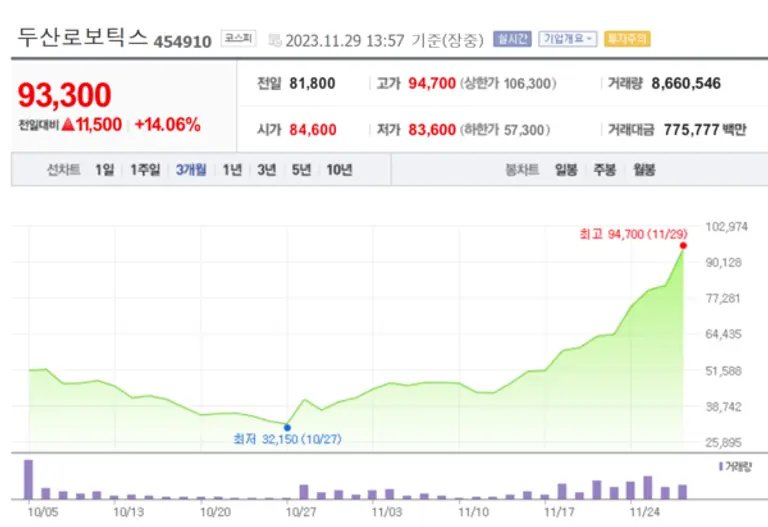
Task: Show the 5년 period chart
Action: [x=300, y=170]
